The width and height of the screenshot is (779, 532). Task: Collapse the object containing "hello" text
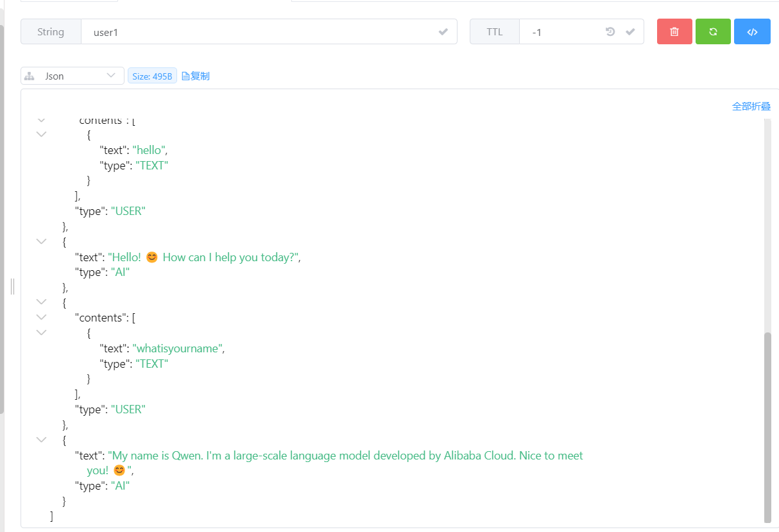(42, 135)
